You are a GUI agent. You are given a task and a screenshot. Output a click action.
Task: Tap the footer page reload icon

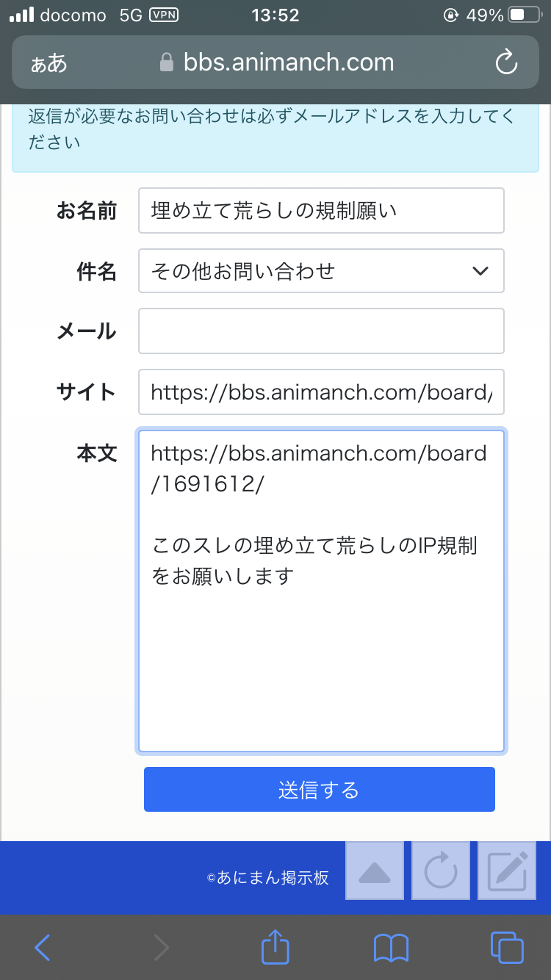tap(441, 871)
